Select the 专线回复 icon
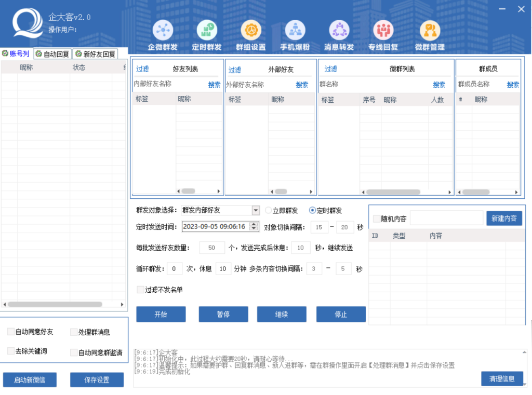 point(383,31)
